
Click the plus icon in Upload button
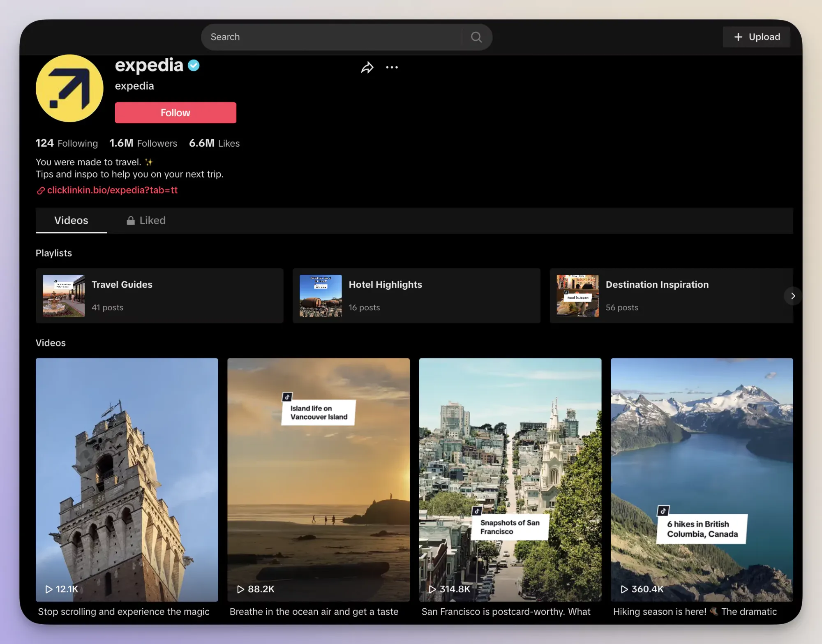coord(738,37)
